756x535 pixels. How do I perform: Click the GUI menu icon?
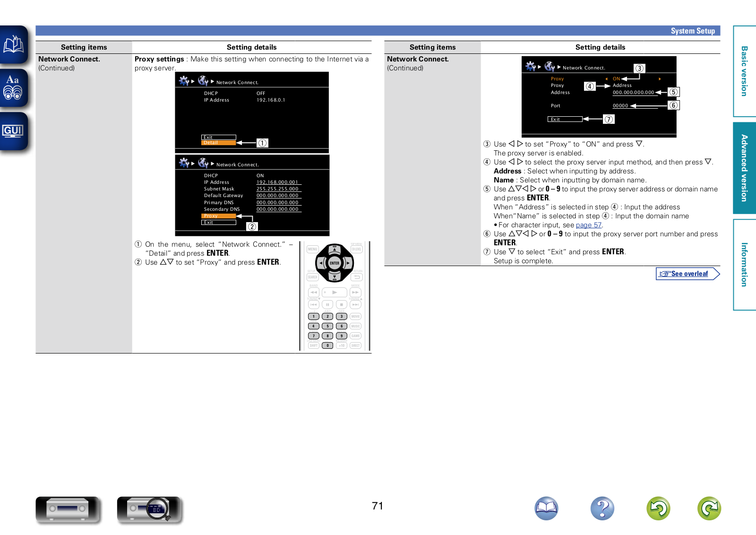click(x=14, y=131)
